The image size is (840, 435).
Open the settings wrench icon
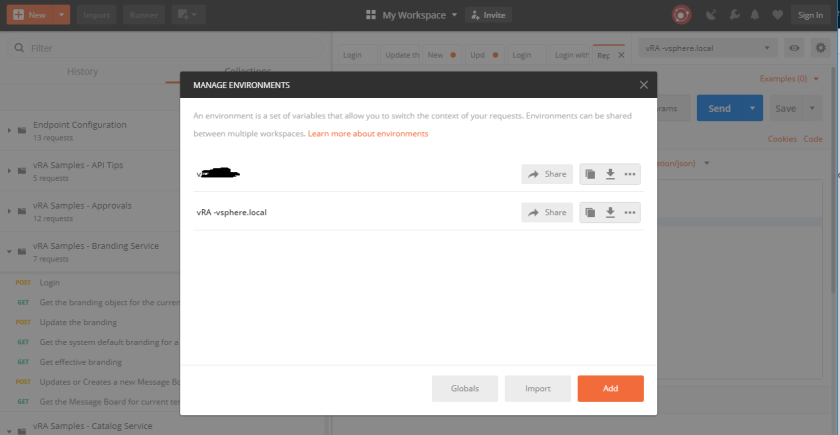(x=733, y=15)
